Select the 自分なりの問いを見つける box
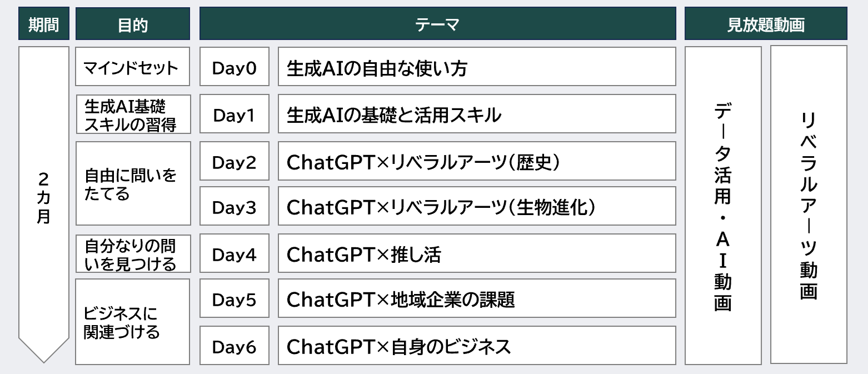 coord(132,254)
